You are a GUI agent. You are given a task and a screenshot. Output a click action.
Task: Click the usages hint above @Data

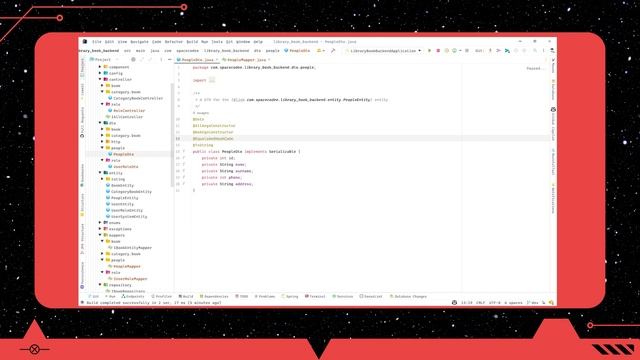pyautogui.click(x=201, y=113)
